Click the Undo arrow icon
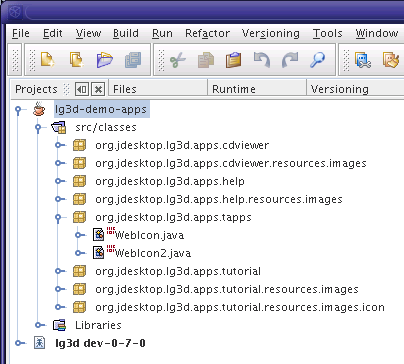 pyautogui.click(x=262, y=60)
